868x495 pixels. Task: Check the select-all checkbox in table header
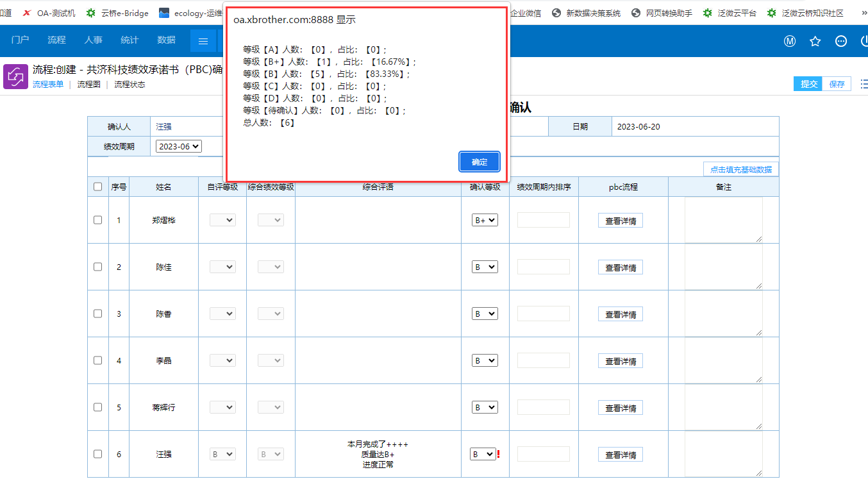tap(98, 187)
